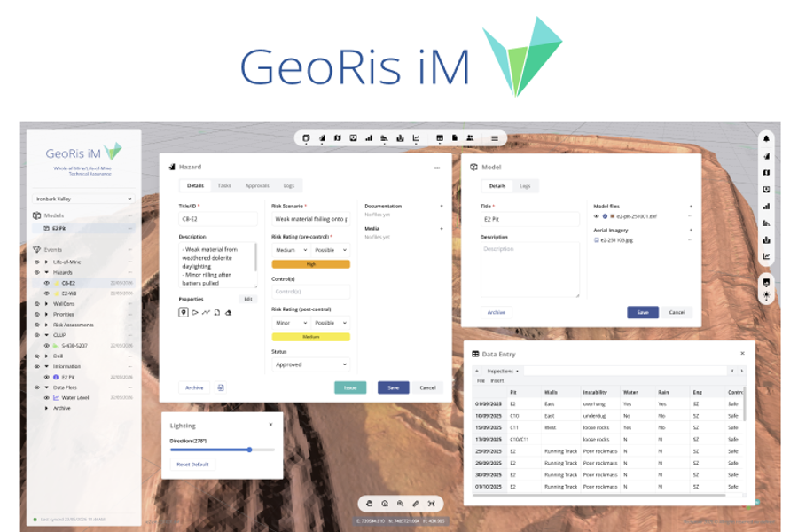
Task: Adjust the lighting Direction slider handle
Action: pos(249,450)
